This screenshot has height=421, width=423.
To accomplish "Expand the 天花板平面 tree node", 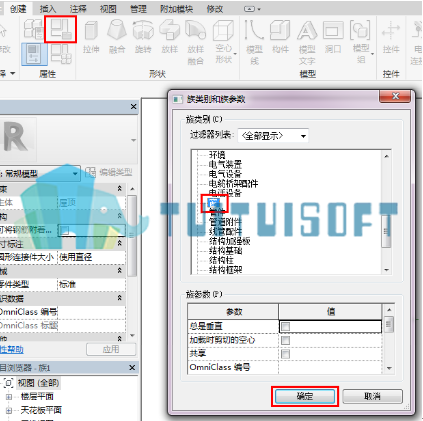I will click(x=9, y=410).
